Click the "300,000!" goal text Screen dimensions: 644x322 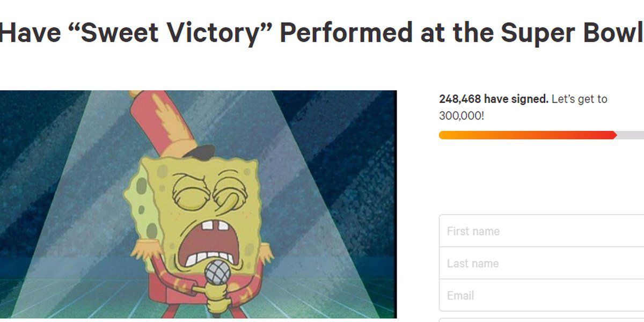461,115
